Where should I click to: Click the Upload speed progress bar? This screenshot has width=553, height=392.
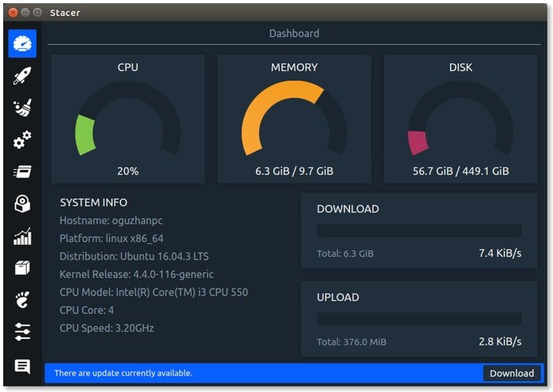pyautogui.click(x=419, y=319)
